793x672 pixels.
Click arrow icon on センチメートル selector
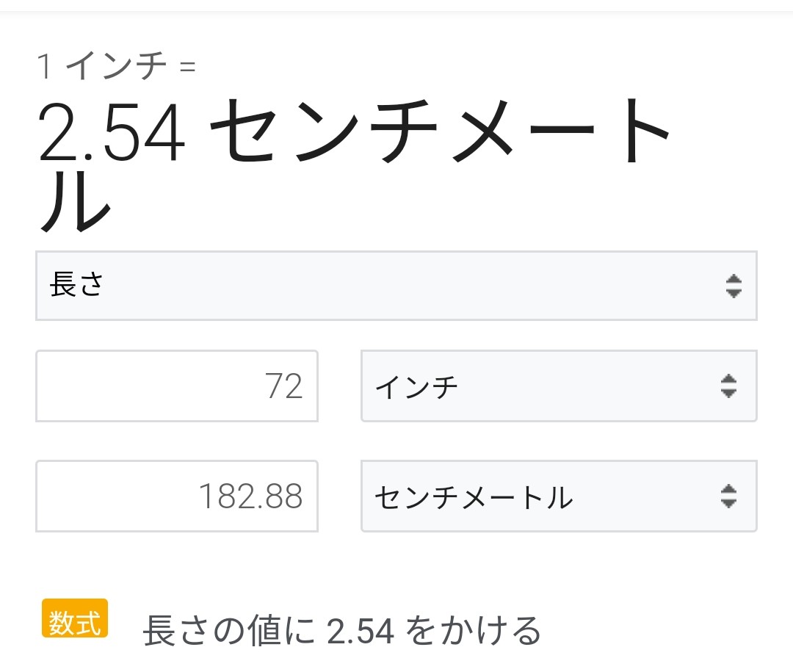(x=728, y=496)
